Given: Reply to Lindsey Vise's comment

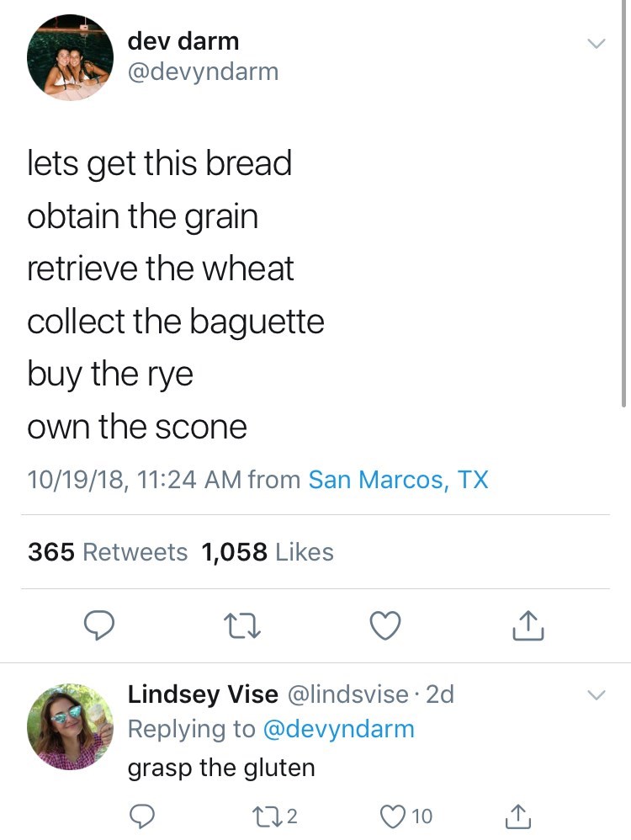Looking at the screenshot, I should tap(141, 815).
